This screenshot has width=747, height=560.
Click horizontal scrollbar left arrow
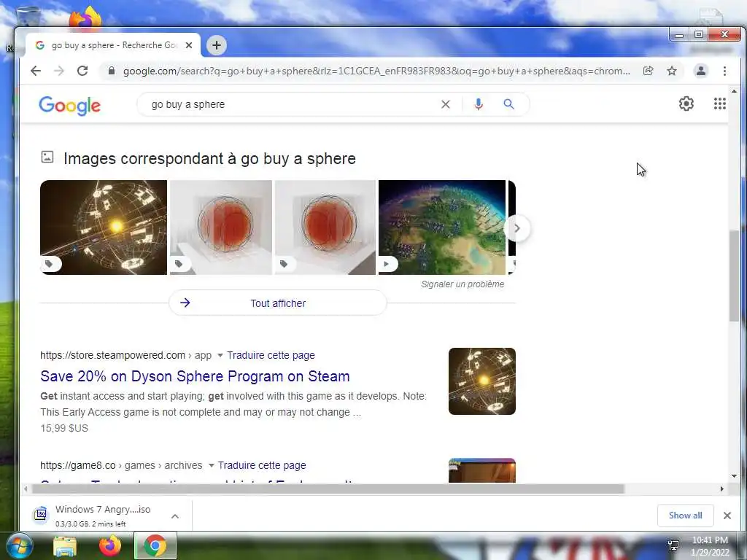coord(26,489)
